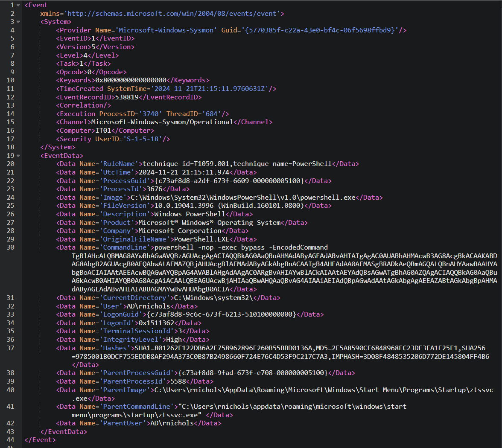502x448 pixels.
Task: Click LogonId value 0x1511362
Action: (x=156, y=323)
